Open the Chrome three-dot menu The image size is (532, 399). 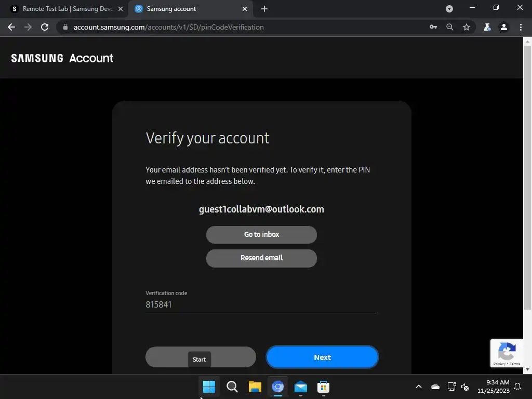click(x=521, y=27)
